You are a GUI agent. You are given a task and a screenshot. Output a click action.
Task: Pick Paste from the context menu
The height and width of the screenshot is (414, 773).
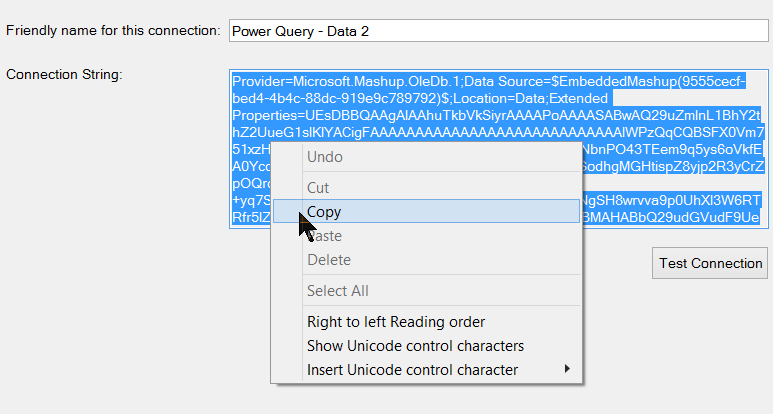tap(324, 236)
